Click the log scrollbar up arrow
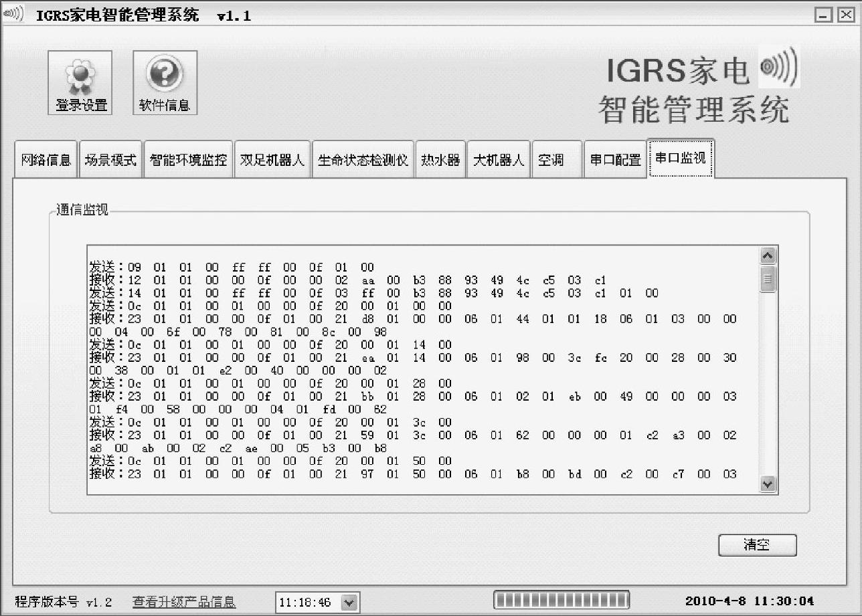The width and height of the screenshot is (862, 616). [768, 255]
